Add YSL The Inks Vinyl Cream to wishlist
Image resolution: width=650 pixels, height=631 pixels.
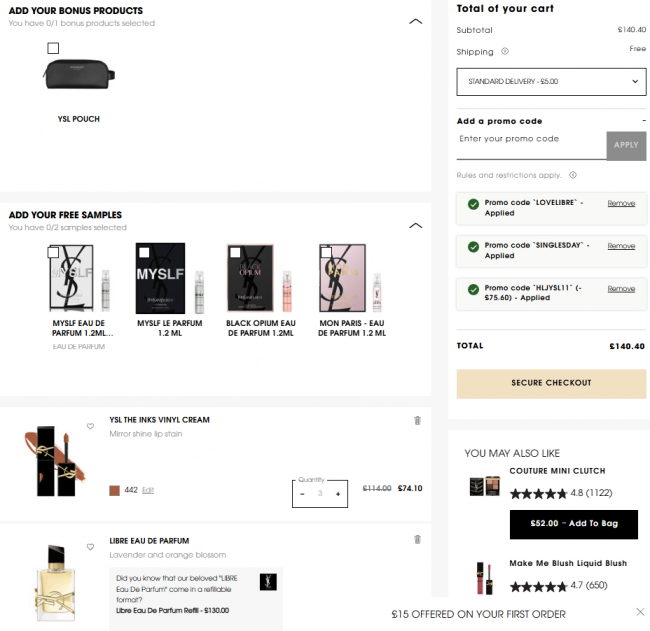[90, 426]
